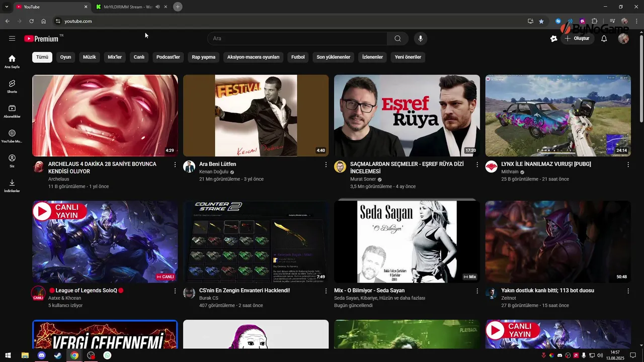Open the Archelaus channel link
Viewport: 644px width, 362px height.
pyautogui.click(x=58, y=179)
